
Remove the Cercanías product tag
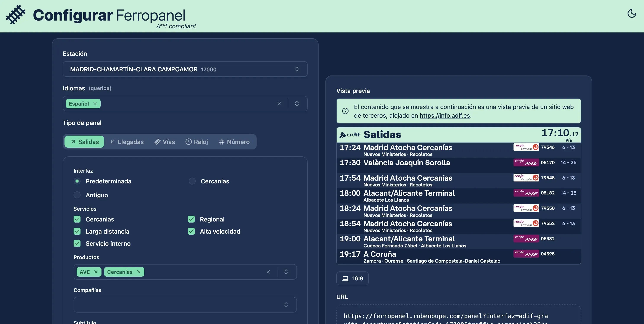click(139, 272)
